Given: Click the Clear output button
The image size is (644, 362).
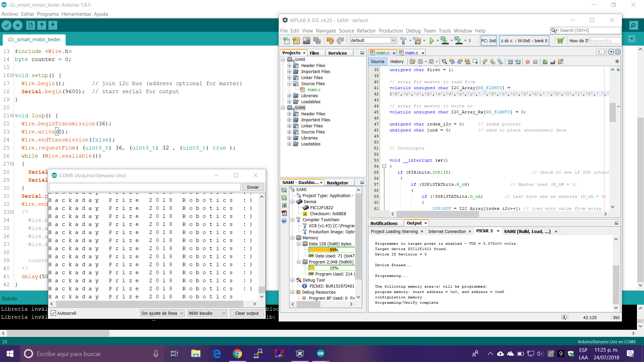Looking at the screenshot, I should [247, 313].
